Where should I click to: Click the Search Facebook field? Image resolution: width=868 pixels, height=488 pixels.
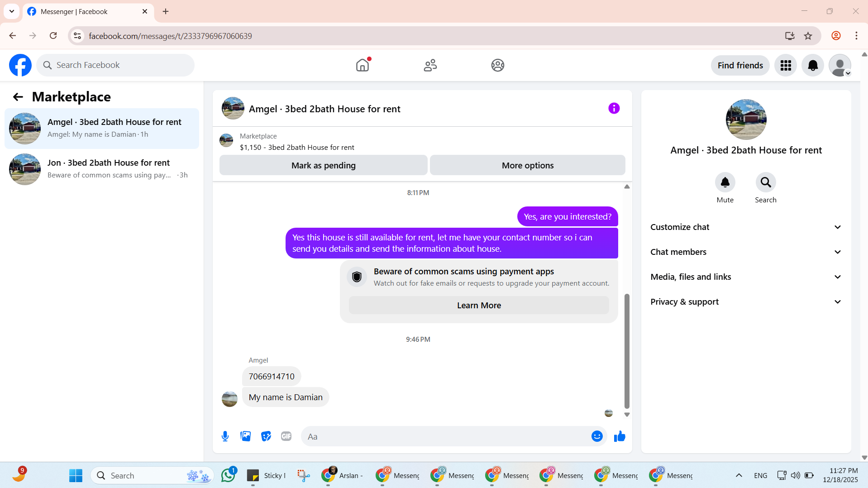(x=115, y=65)
